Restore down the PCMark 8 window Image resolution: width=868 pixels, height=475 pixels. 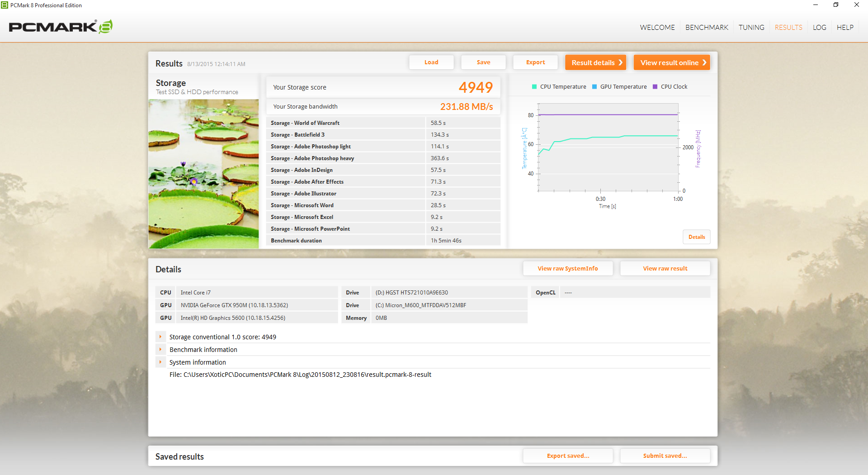[836, 5]
